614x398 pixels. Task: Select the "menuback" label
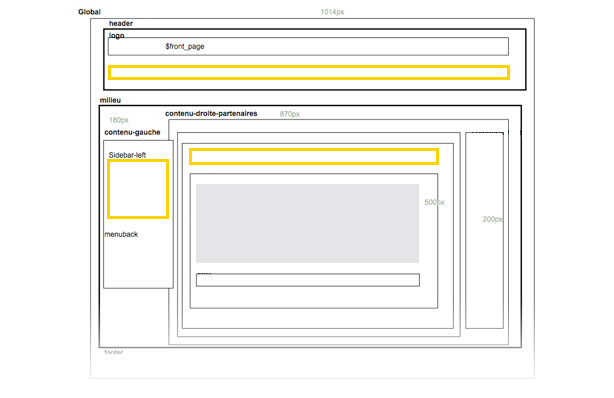121,234
